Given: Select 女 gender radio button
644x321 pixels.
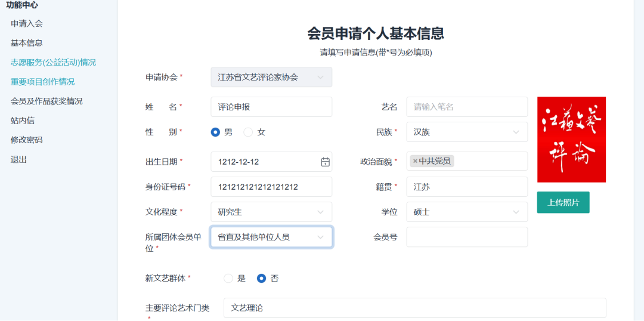Looking at the screenshot, I should [248, 132].
